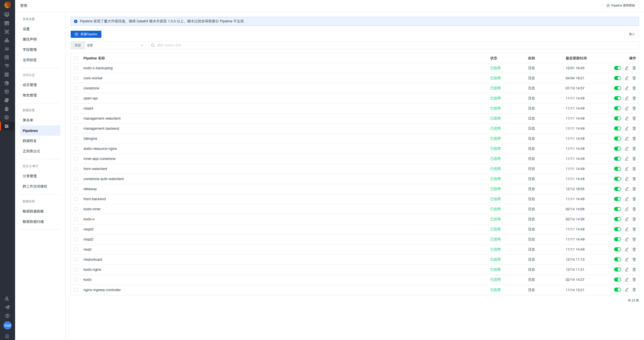Collapse the sidebar using the bottom menu icon
The height and width of the screenshot is (340, 644).
(x=7, y=336)
